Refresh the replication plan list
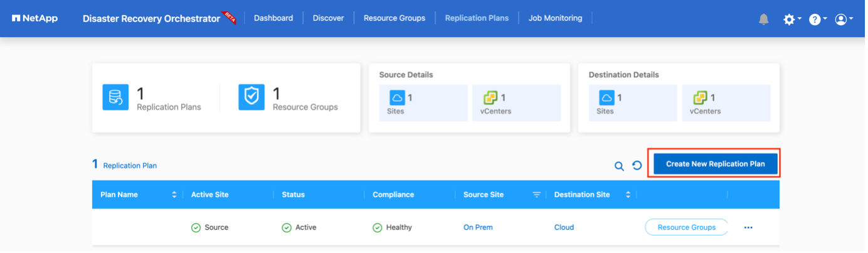Screen dimensions: 868x253 tap(637, 166)
